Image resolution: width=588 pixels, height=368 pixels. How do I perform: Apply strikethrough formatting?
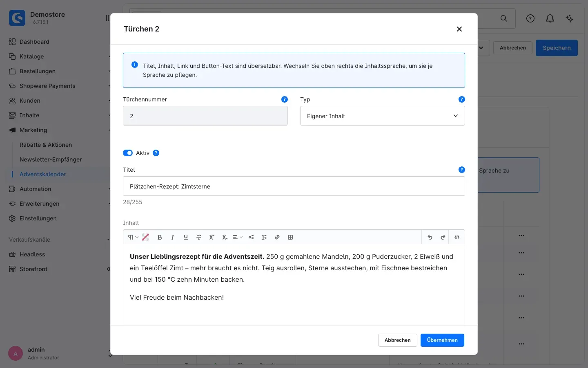(199, 237)
